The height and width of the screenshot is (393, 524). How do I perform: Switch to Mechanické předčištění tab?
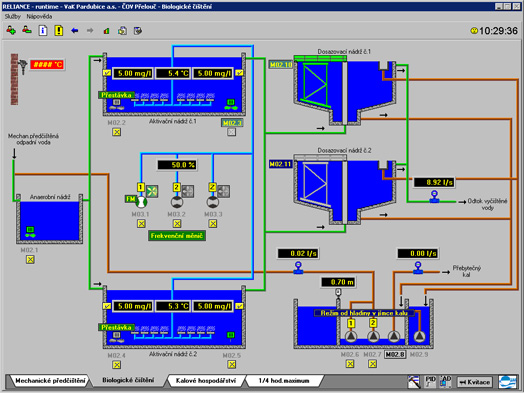click(x=50, y=381)
